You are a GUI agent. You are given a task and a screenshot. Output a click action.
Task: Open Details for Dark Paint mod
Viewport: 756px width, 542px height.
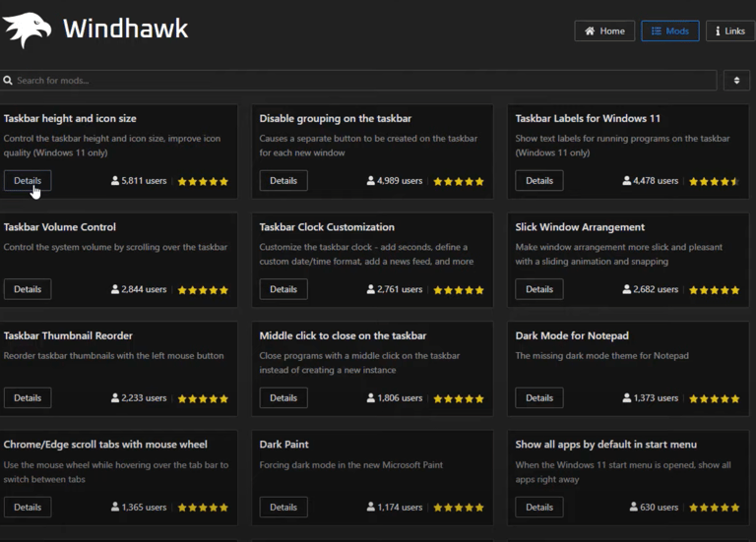pos(283,507)
